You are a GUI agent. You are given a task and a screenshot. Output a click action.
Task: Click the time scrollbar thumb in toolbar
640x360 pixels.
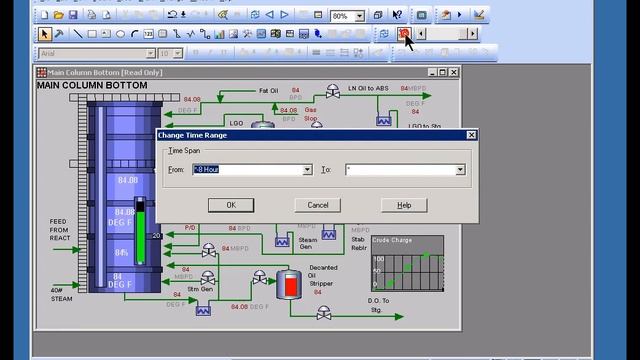coord(463,34)
